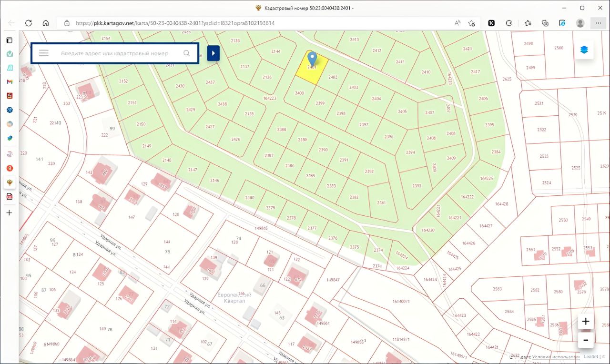Screen dimensions: 610x364
Task: Click parcel labeled 2148
Action: click(x=167, y=160)
